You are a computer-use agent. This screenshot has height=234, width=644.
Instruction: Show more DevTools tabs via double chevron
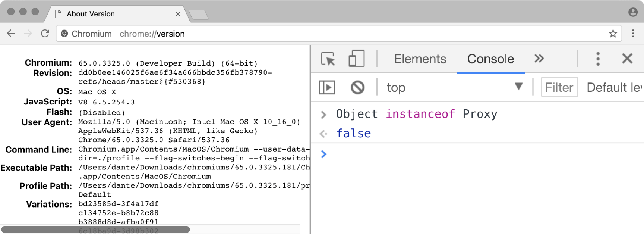539,59
